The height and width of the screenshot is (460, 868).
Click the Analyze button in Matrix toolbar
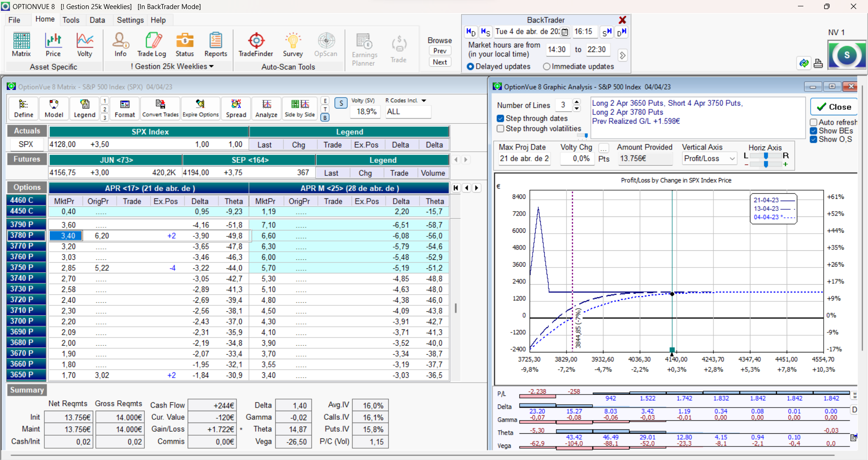[266, 108]
